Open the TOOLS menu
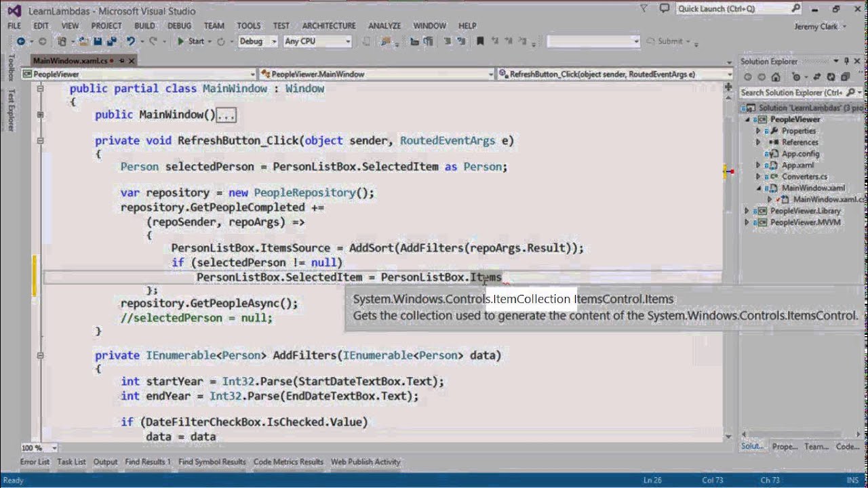This screenshot has width=868, height=488. [249, 26]
